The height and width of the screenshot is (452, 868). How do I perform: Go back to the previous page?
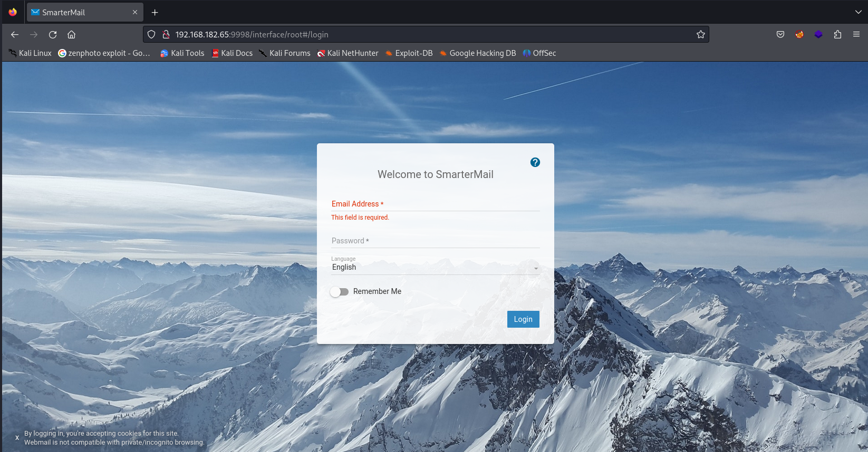tap(15, 35)
